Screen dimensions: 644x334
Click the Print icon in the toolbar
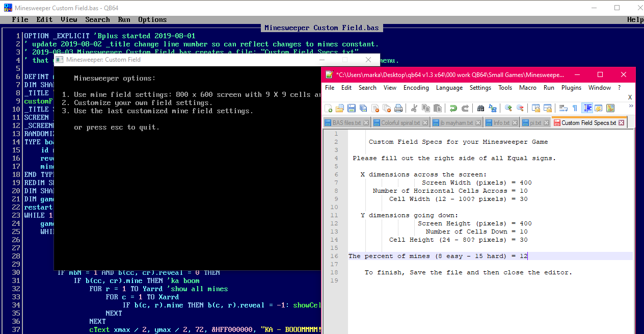tap(398, 108)
